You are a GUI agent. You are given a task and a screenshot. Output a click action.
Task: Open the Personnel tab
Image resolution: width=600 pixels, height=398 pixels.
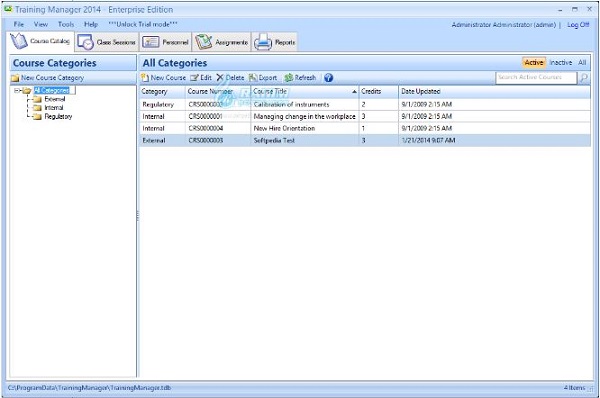coord(166,42)
